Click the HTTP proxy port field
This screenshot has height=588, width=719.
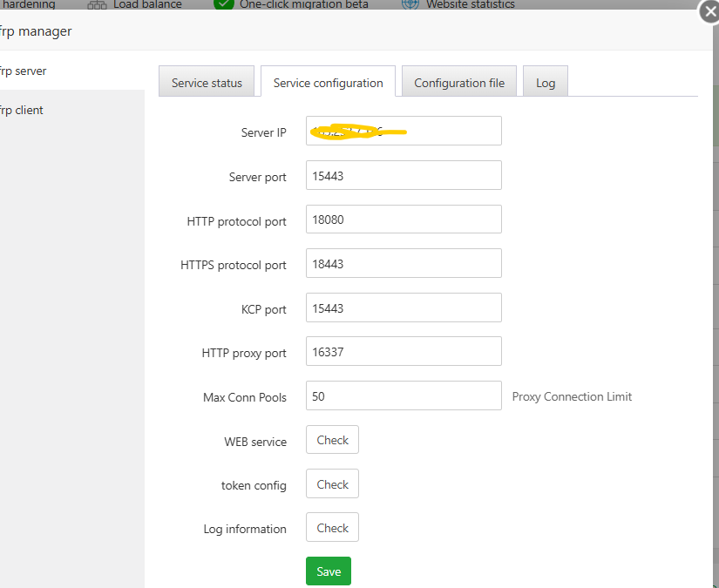coord(404,351)
